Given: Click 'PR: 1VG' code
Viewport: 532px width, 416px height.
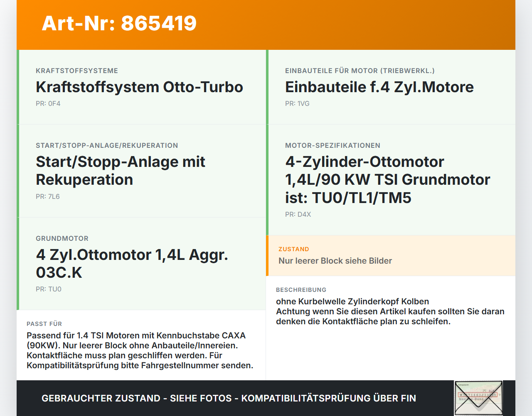Looking at the screenshot, I should click(x=297, y=103).
